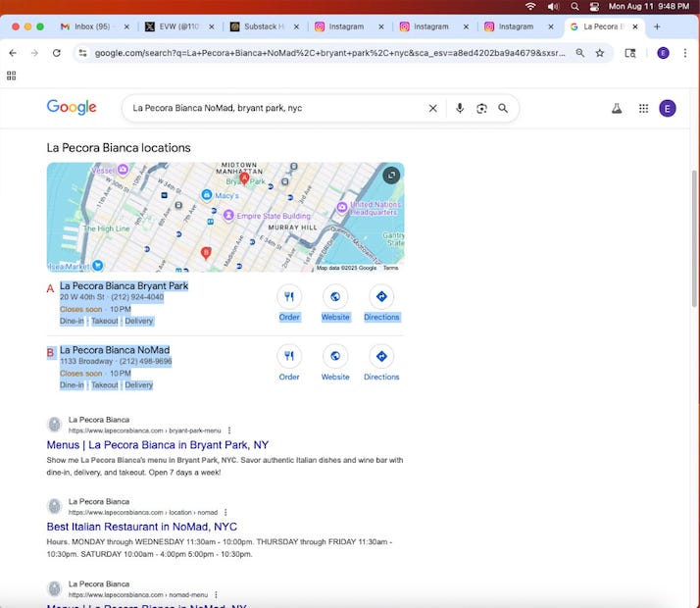Open Best Italian Restaurant in NoMad result
Viewport: 700px width, 608px height.
[142, 527]
